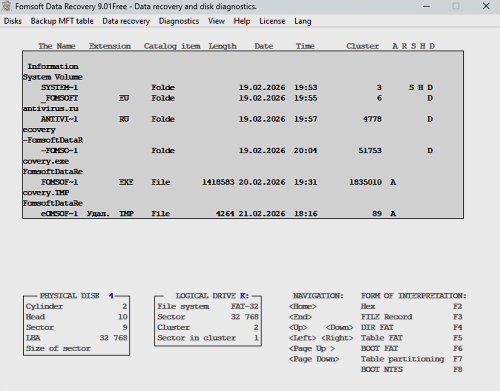This screenshot has width=500, height=391.
Task: Click the Hex F2 interpretation option
Action: click(x=411, y=306)
